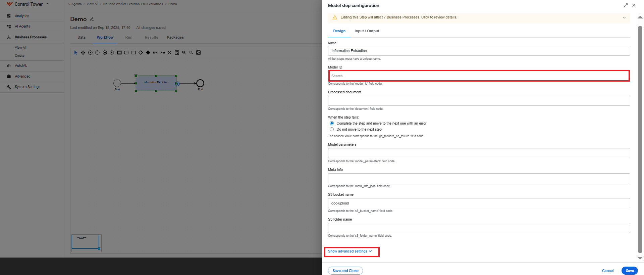Screen dimensions: 644x275
Task: Click the Meta Info input field
Action: click(x=479, y=178)
